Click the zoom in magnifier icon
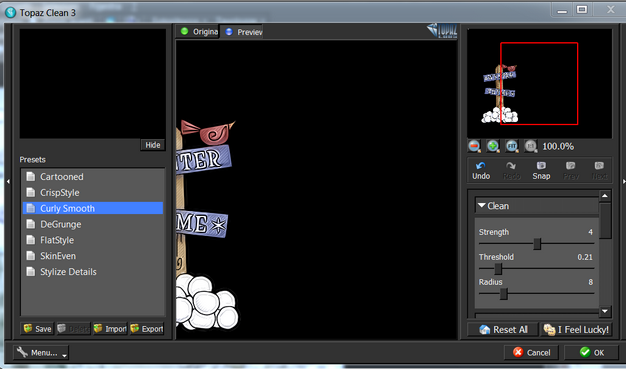 [x=493, y=146]
